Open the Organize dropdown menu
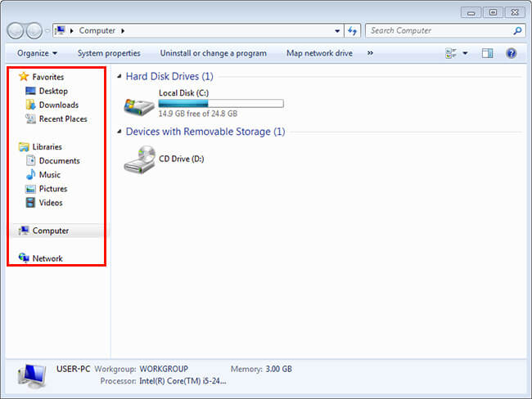The width and height of the screenshot is (532, 399). (36, 53)
